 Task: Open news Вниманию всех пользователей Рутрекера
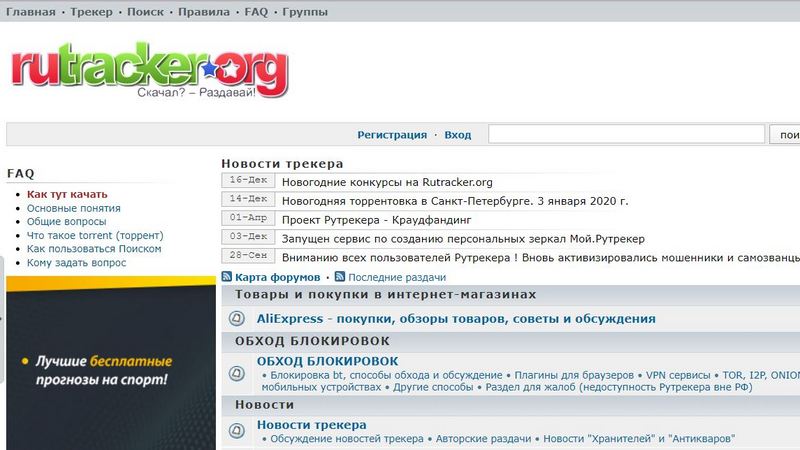point(541,258)
